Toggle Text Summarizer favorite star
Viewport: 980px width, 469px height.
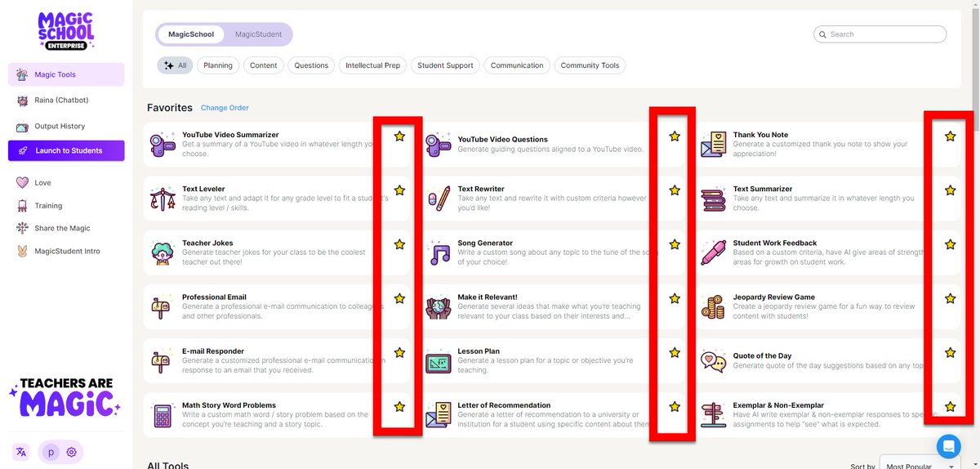click(x=950, y=190)
